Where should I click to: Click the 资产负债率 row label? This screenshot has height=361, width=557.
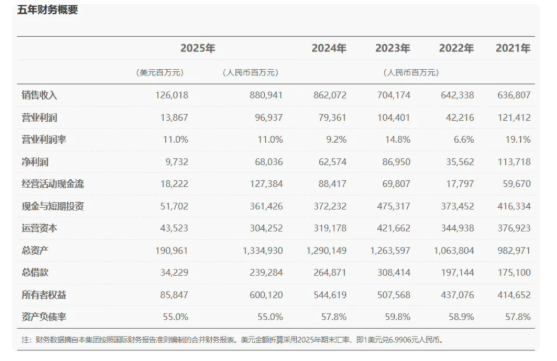tap(44, 317)
